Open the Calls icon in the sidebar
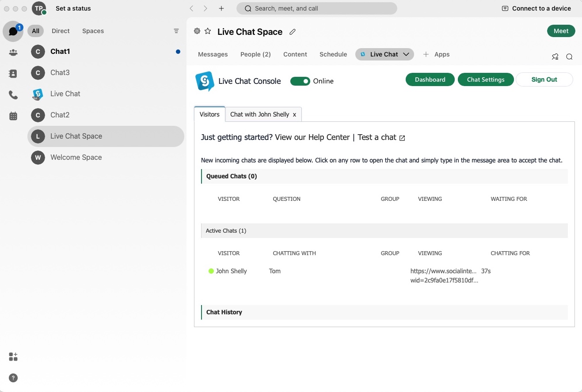The width and height of the screenshot is (582, 392). [x=13, y=95]
